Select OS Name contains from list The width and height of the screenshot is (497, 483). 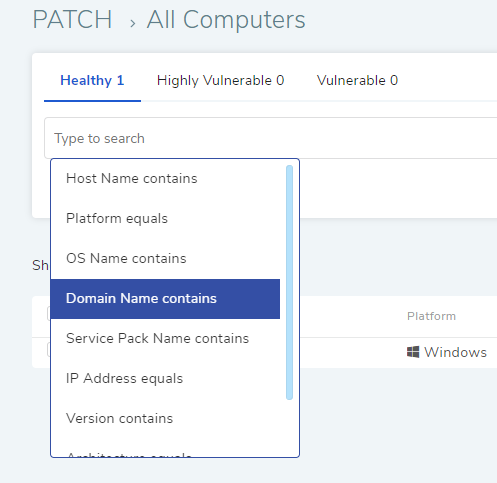[x=165, y=259]
